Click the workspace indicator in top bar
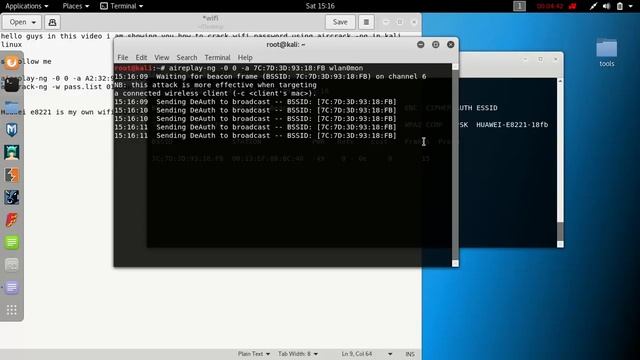This screenshot has height=360, width=640. (x=519, y=6)
